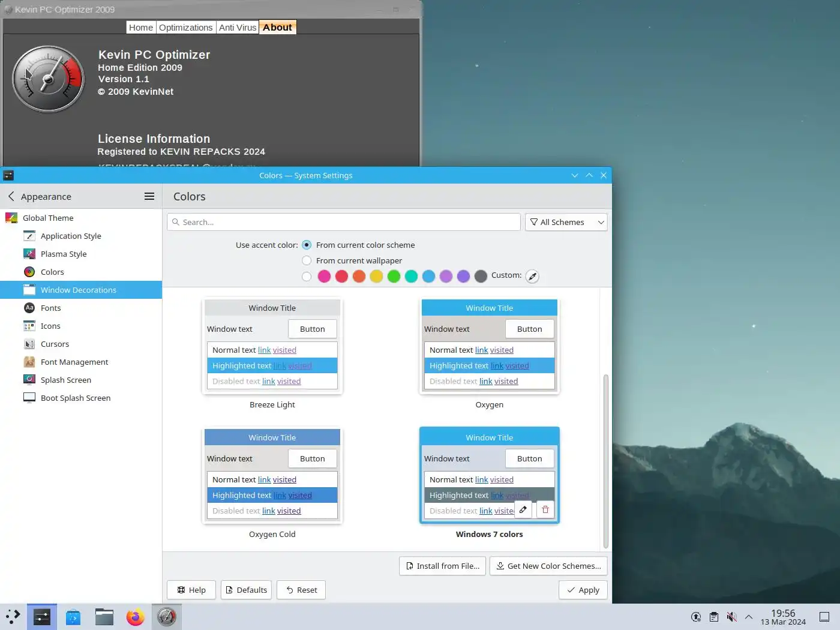Open the Splash Screen icon entry
Viewport: 840px width, 630px height.
pos(29,380)
